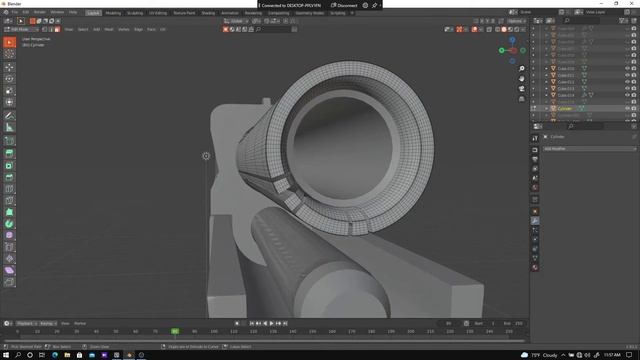Select the Knife tool
Image resolution: width=640 pixels, height=360 pixels.
tap(9, 200)
